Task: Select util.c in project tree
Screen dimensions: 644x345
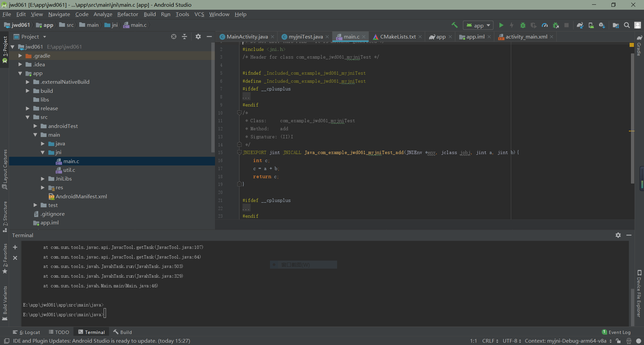Action: (69, 170)
